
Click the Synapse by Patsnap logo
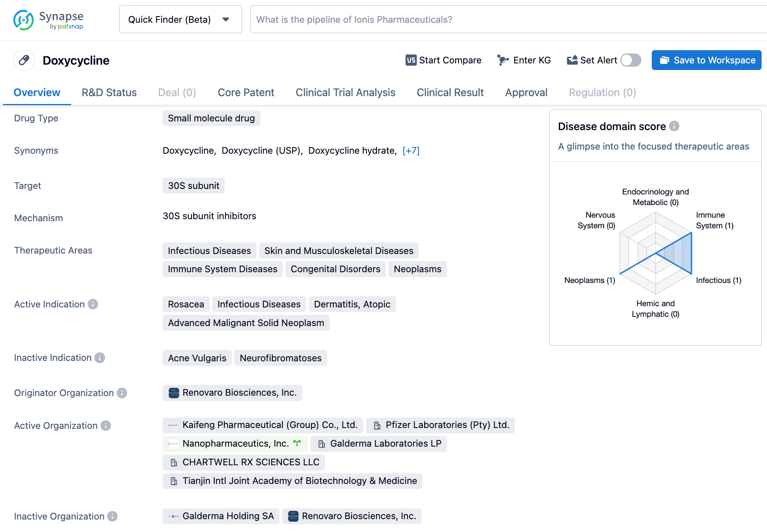tap(48, 20)
